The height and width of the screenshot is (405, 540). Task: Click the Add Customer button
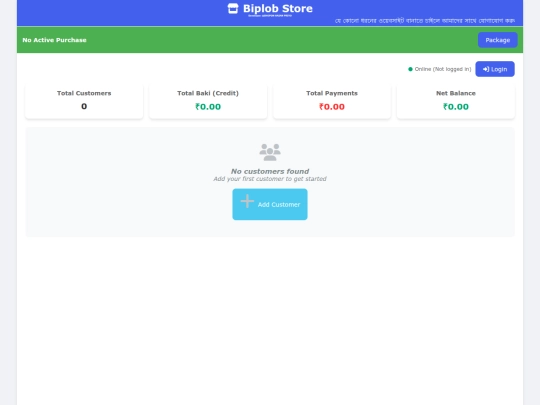(270, 204)
